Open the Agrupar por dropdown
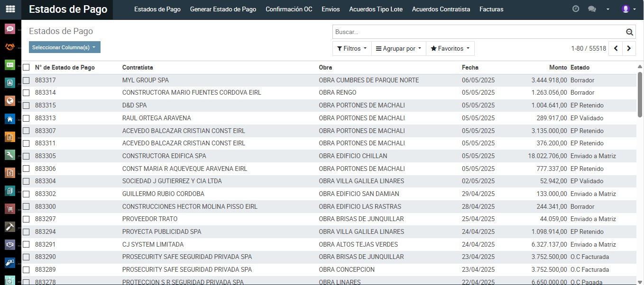This screenshot has height=285, width=644. point(398,49)
